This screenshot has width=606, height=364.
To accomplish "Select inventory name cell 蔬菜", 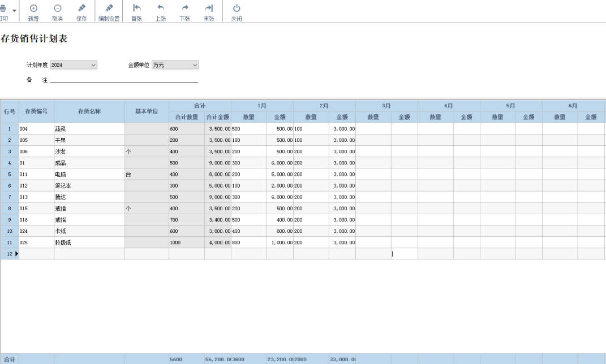I will [x=89, y=129].
